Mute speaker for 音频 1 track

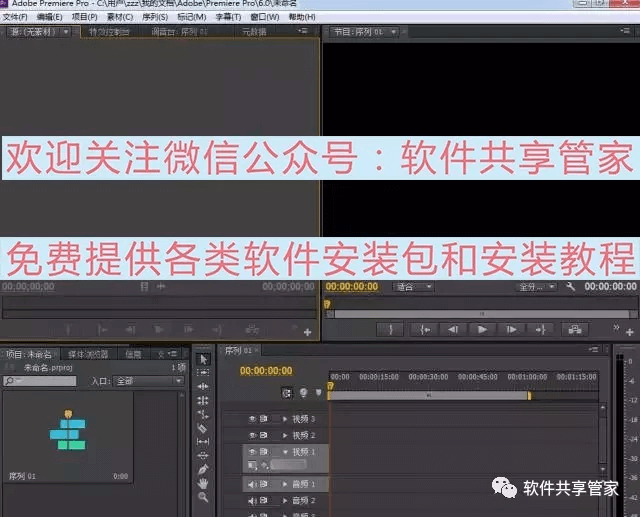point(252,484)
